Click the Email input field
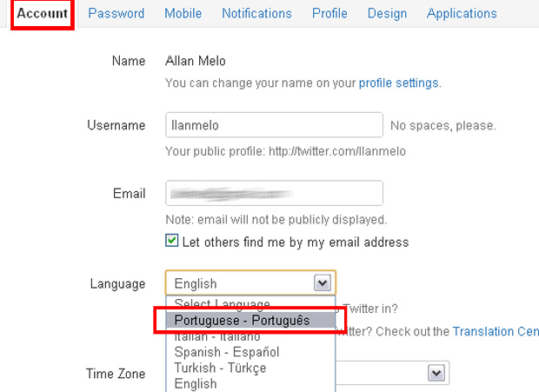 coord(274,194)
